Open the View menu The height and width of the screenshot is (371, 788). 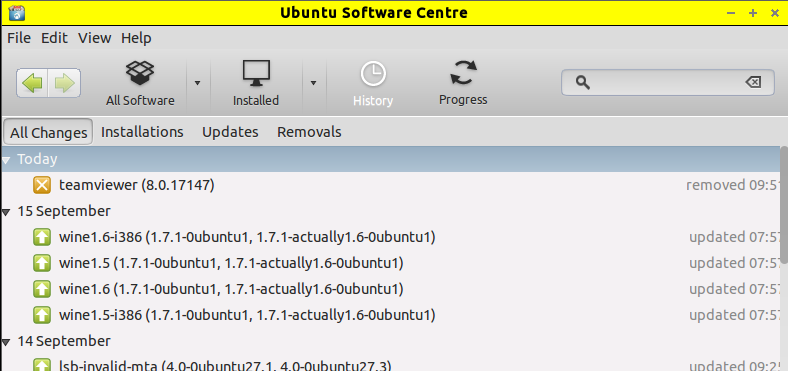[94, 38]
